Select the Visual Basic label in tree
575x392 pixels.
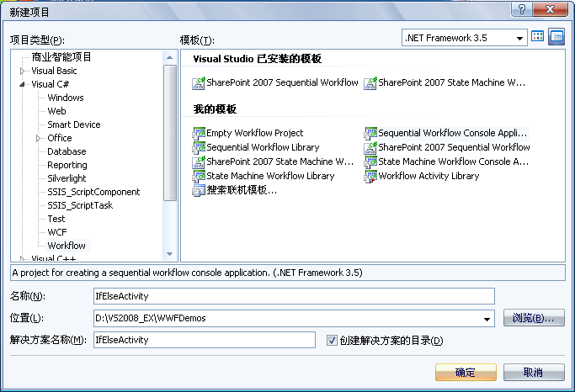[x=54, y=71]
